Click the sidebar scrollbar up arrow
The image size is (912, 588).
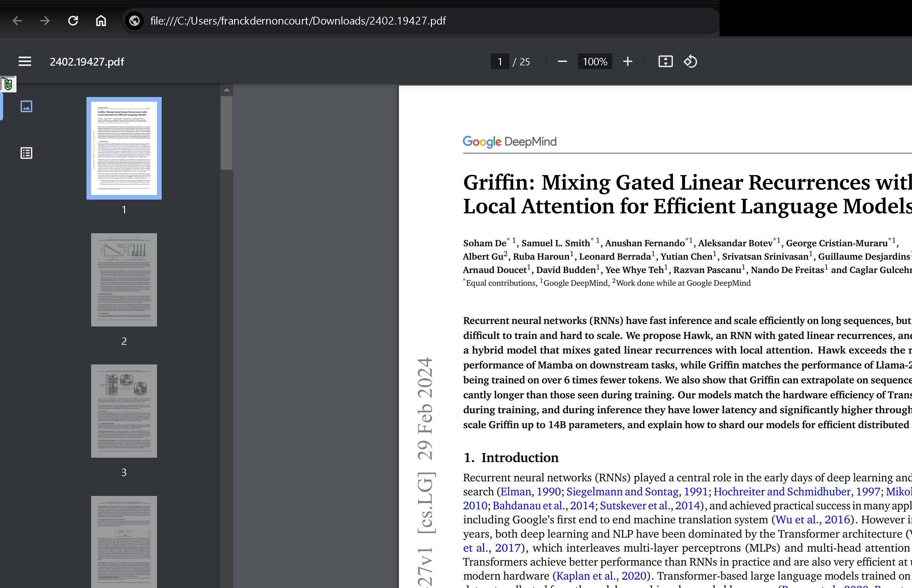coord(226,90)
